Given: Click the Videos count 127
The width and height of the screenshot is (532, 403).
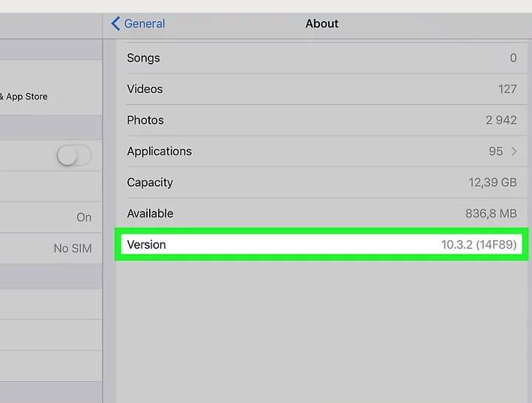Looking at the screenshot, I should tap(507, 89).
